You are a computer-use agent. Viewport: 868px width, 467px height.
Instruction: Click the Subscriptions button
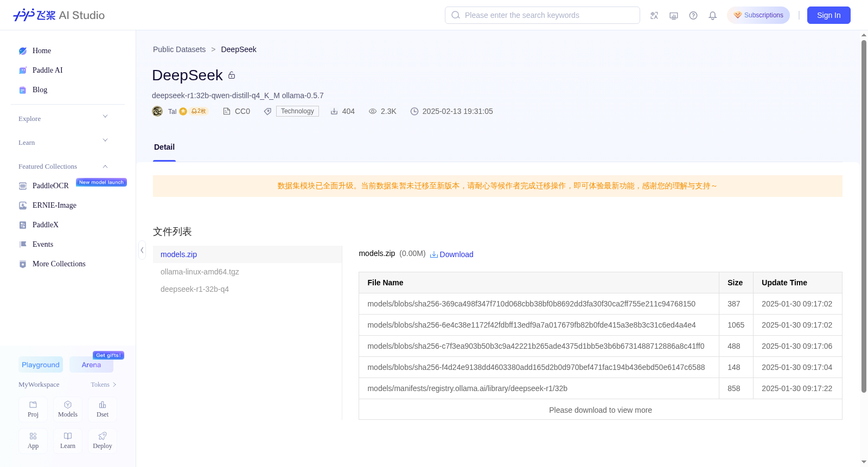[x=758, y=15]
